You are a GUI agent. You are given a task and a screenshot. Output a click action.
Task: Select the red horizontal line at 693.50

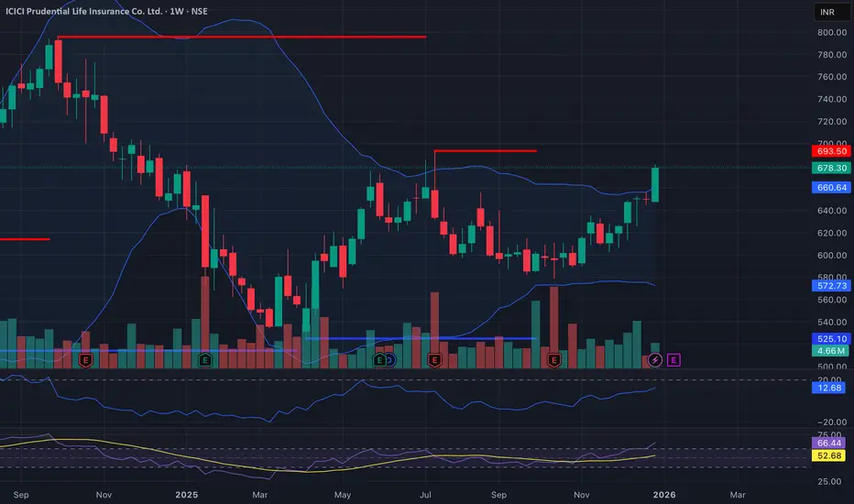click(x=486, y=151)
